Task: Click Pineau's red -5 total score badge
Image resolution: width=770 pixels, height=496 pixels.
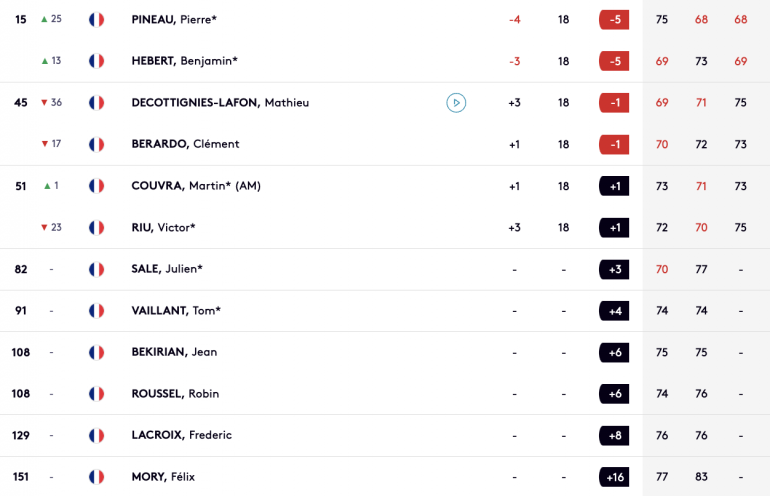Action: 614,20
